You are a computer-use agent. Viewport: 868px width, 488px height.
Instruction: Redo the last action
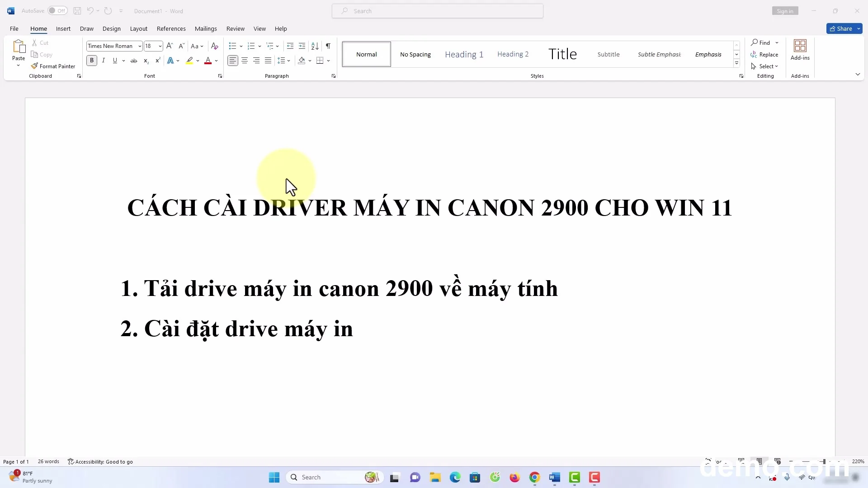pyautogui.click(x=108, y=11)
